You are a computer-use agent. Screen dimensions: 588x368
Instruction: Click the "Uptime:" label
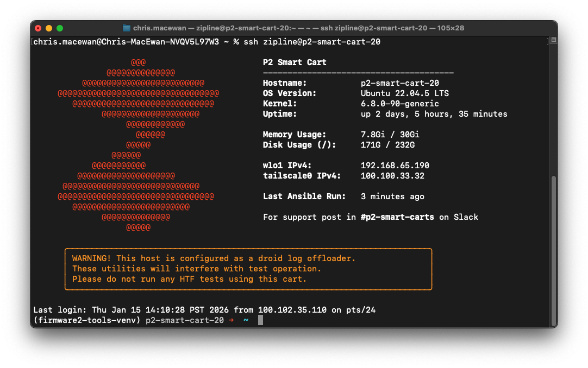[280, 114]
